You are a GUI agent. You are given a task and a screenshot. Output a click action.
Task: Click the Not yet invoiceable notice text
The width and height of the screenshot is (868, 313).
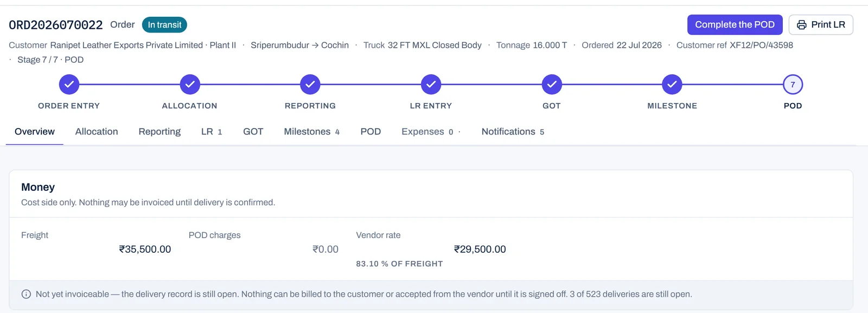[364, 294]
